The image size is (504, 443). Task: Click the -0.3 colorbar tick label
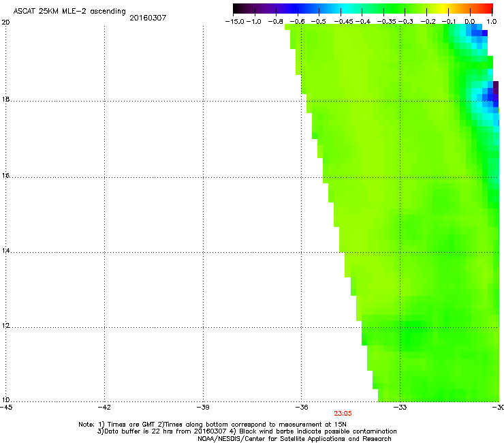[406, 22]
